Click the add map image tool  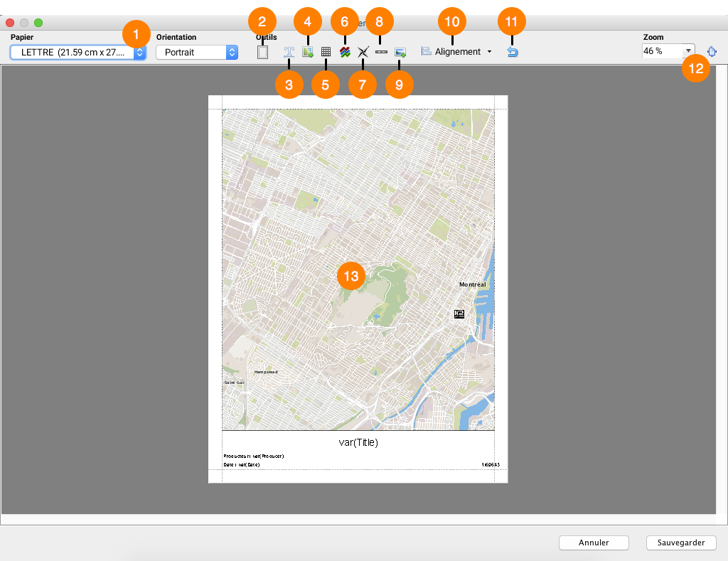pyautogui.click(x=308, y=52)
